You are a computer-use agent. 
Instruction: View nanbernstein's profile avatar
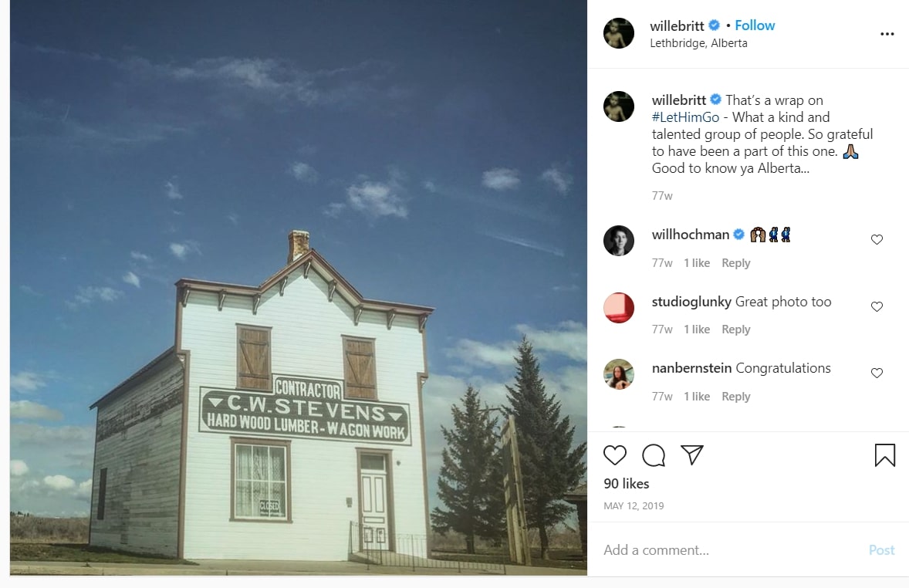pos(619,374)
